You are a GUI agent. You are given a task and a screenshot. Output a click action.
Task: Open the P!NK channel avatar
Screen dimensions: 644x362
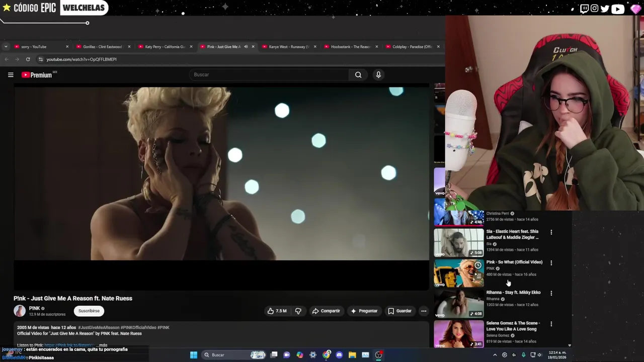point(20,311)
